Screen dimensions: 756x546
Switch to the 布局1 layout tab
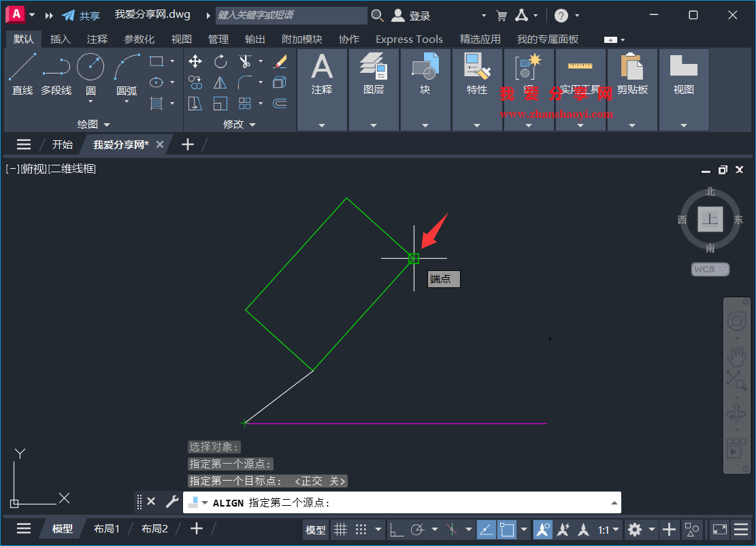click(x=106, y=528)
